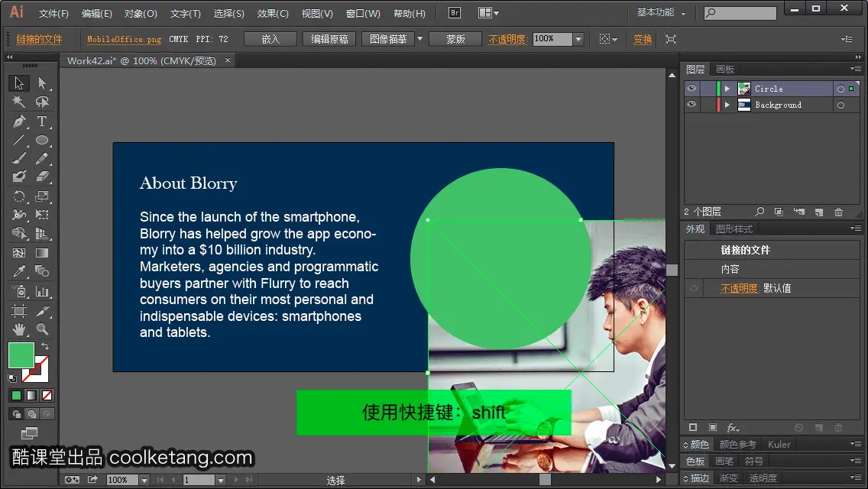Open the zoom level dropdown in status bar

pos(144,480)
